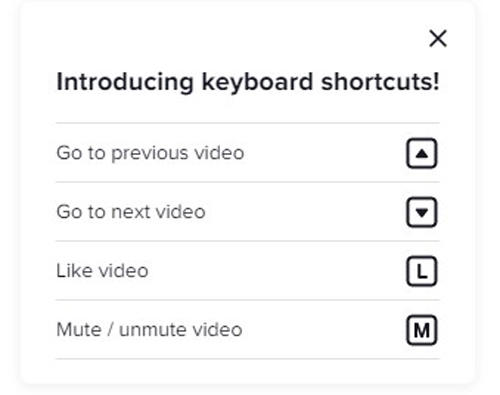Viewport: 500px width, 395px height.
Task: Click the down arrow key icon
Action: pos(422,212)
